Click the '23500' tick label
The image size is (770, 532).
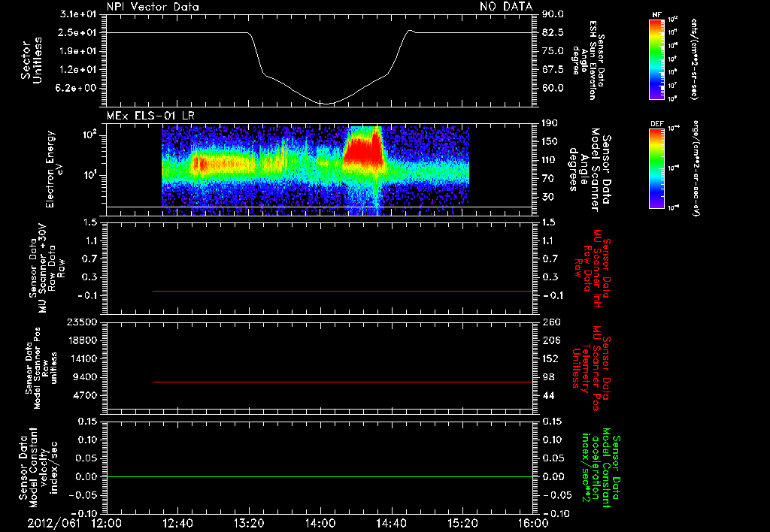coord(81,322)
